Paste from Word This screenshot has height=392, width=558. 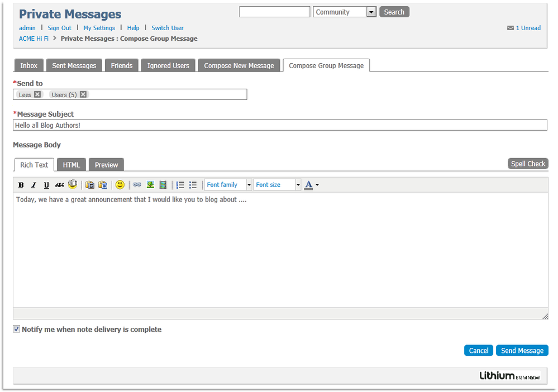103,185
